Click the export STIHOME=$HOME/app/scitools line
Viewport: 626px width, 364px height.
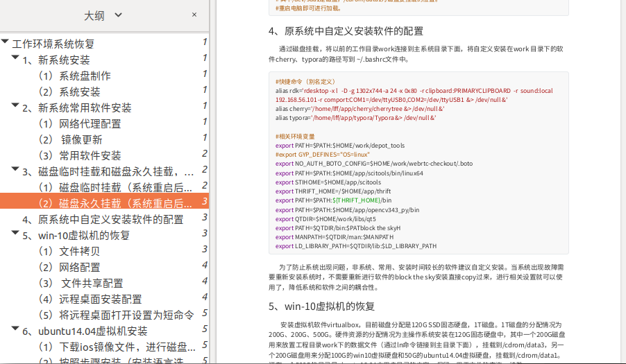point(328,182)
